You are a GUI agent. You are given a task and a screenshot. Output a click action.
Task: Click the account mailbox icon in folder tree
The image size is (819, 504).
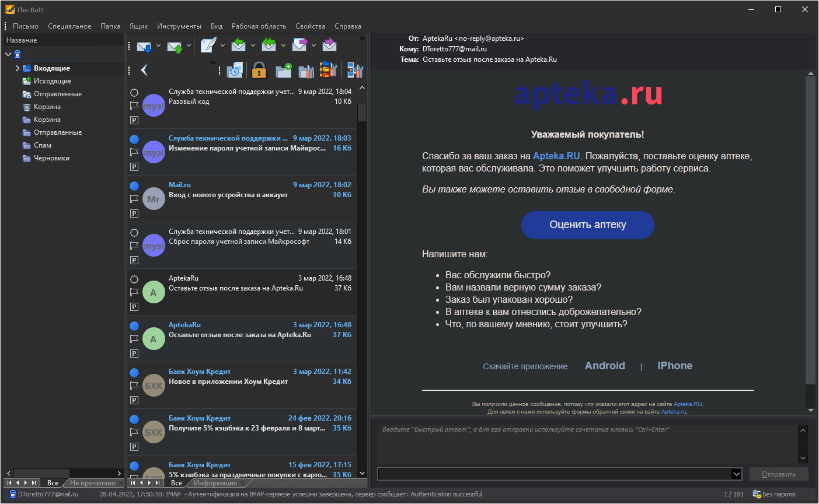click(x=18, y=54)
